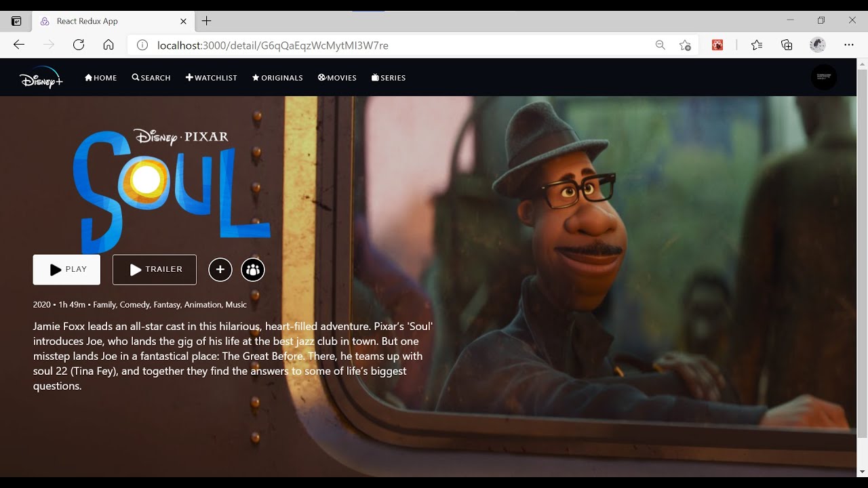Screen dimensions: 868x488
Task: Click the scrollbar down arrow
Action: click(x=863, y=472)
